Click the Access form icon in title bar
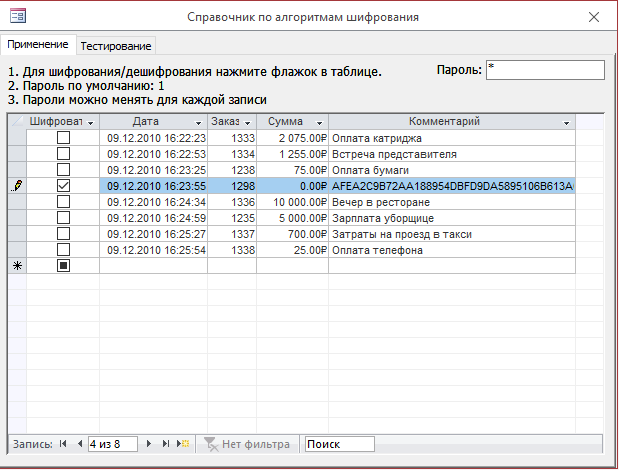The height and width of the screenshot is (470, 619). point(17,17)
